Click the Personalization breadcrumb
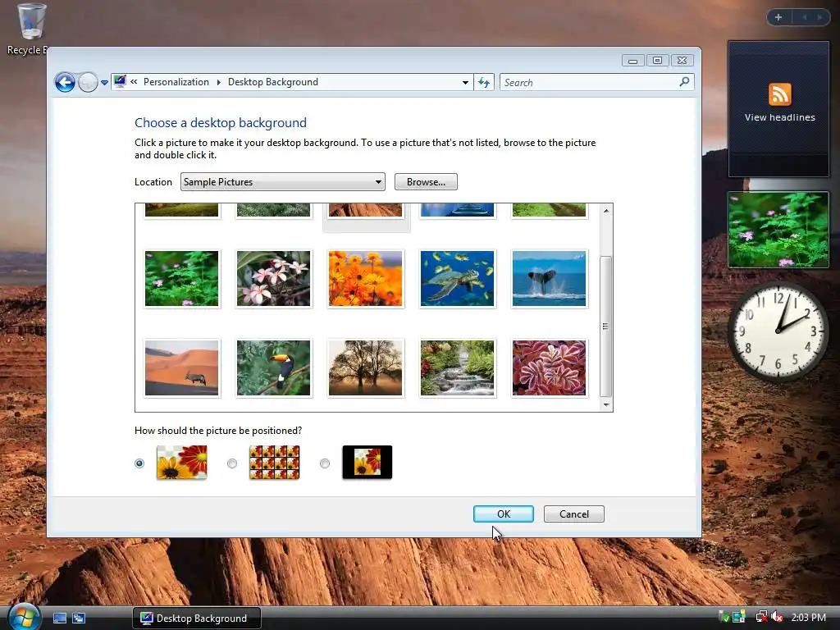This screenshot has width=840, height=630. [x=176, y=82]
